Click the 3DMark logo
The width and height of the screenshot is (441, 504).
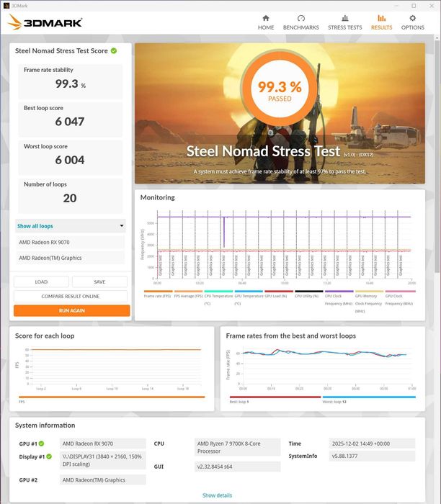[x=45, y=22]
